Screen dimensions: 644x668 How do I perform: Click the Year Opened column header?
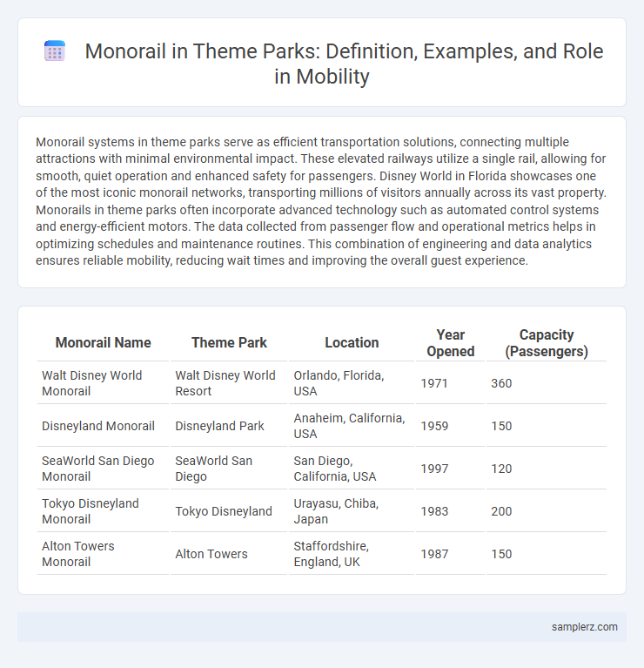(x=450, y=343)
